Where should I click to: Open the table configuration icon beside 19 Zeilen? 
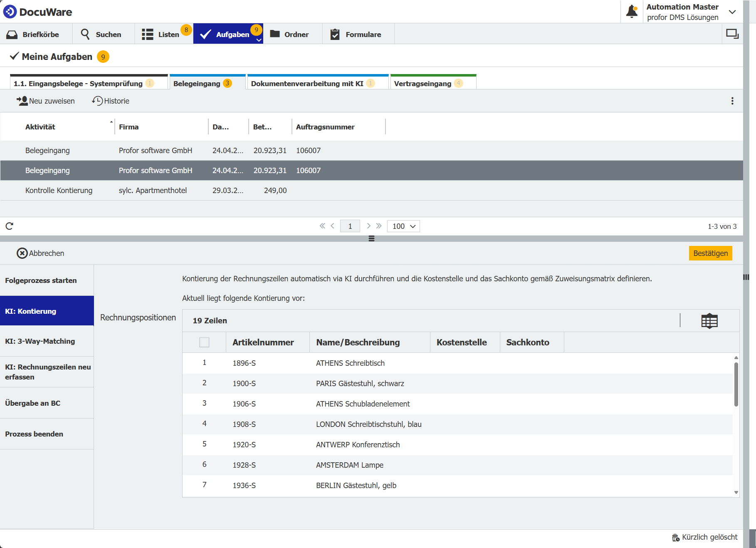709,320
